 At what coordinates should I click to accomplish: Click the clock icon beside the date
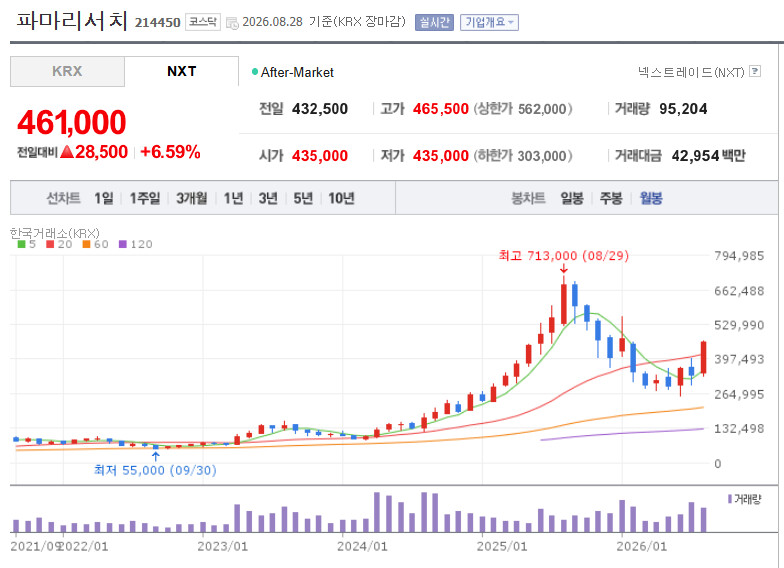click(x=232, y=23)
